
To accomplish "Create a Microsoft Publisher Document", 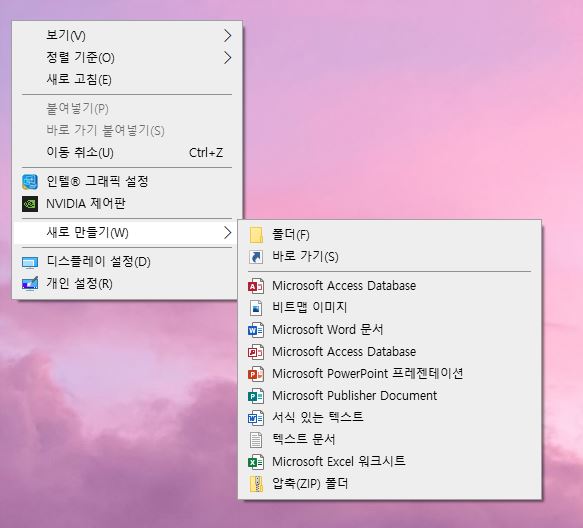I will (x=390, y=396).
